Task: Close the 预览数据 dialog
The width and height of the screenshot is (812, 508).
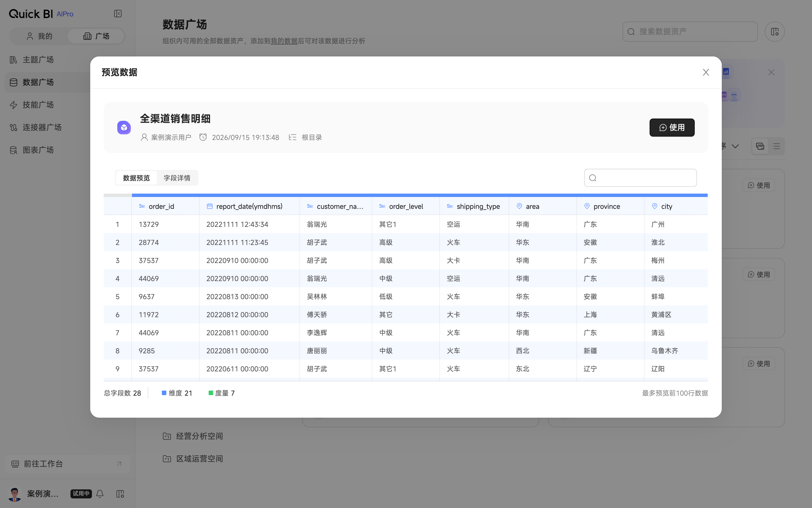Action: click(x=706, y=72)
